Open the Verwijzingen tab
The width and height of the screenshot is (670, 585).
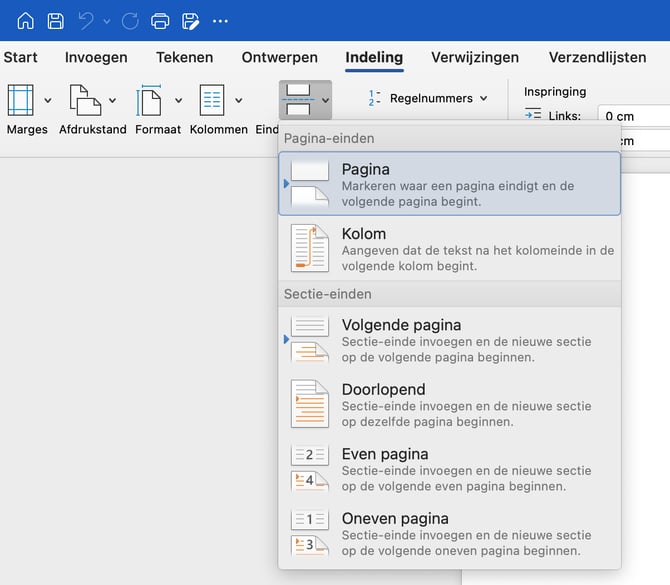475,57
